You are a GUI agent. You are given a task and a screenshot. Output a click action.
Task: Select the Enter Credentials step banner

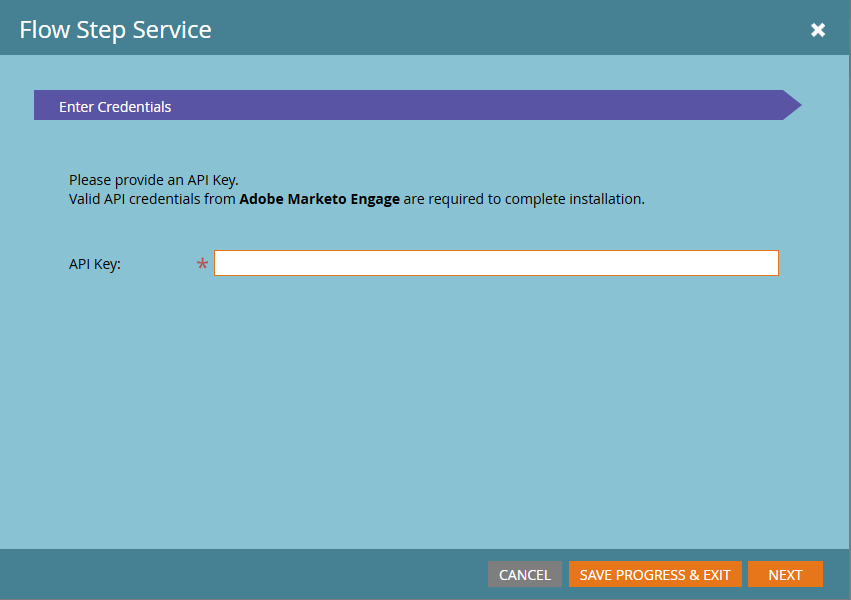[x=115, y=106]
